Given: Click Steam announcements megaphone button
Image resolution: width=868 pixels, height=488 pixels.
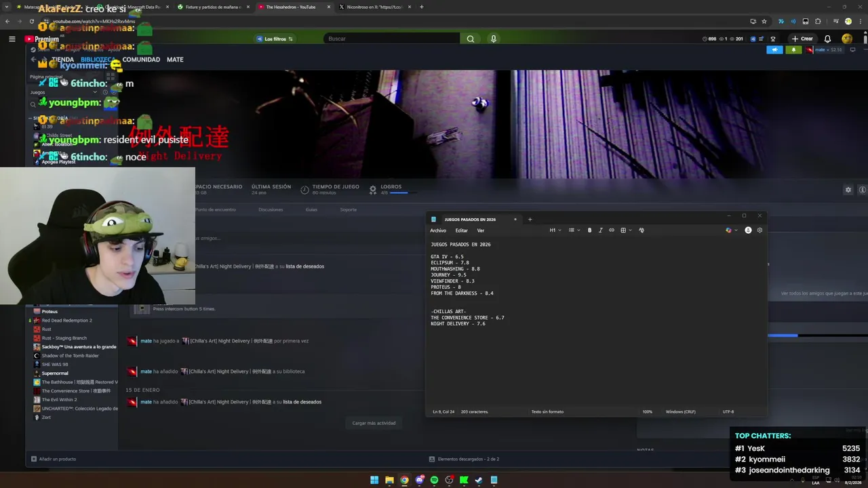Looking at the screenshot, I should tap(775, 49).
